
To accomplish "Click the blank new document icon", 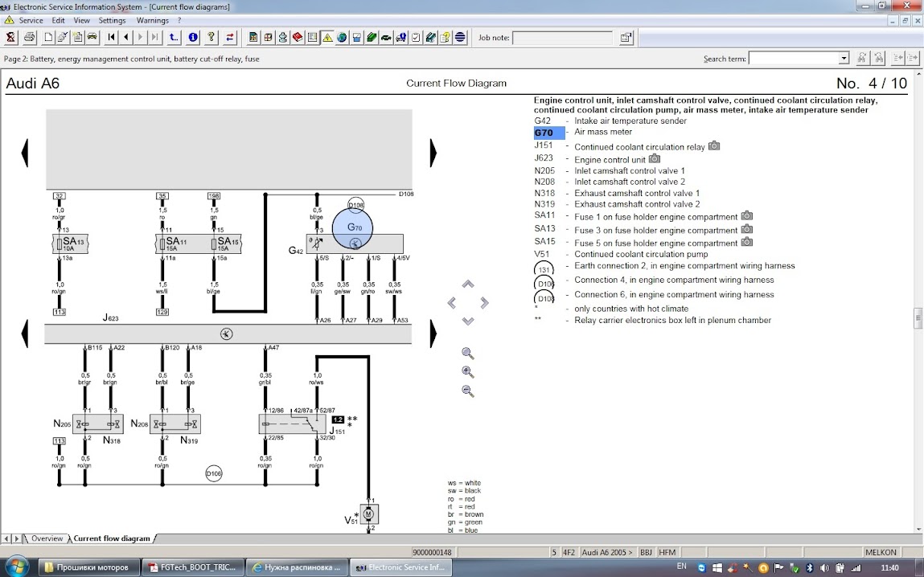I will 48,37.
